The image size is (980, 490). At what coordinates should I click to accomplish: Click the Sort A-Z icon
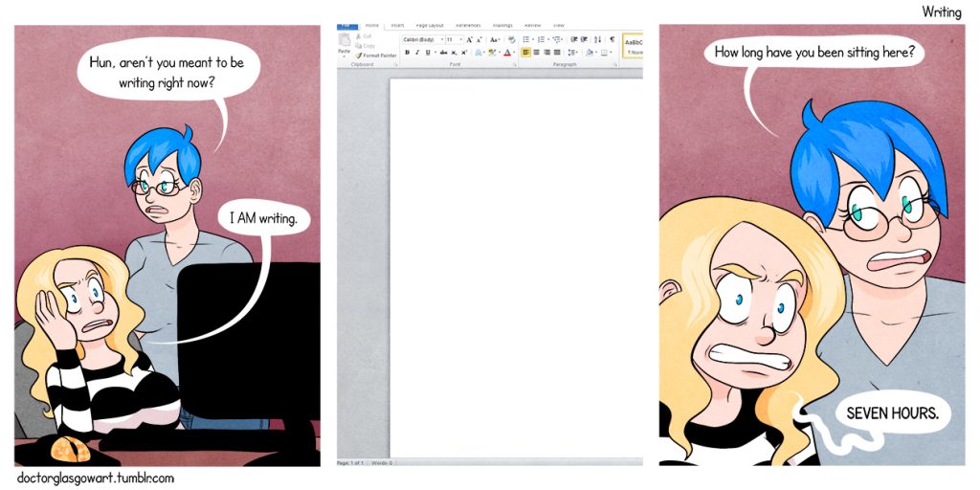click(597, 39)
